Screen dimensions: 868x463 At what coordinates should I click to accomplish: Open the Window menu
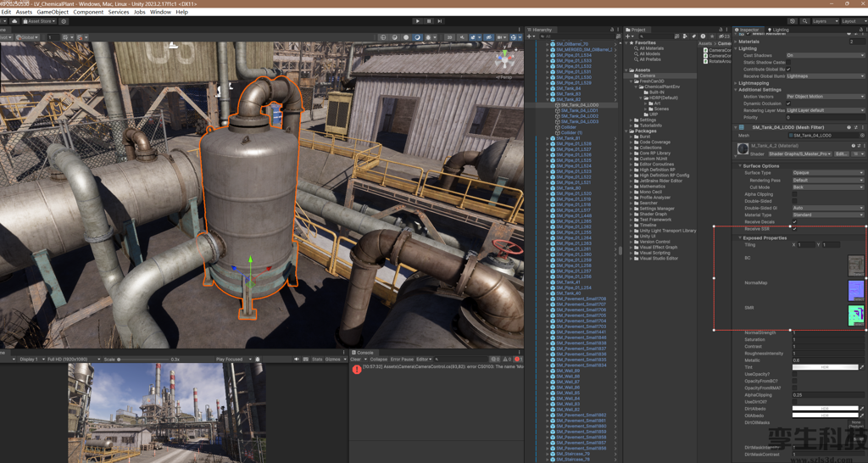(x=160, y=12)
